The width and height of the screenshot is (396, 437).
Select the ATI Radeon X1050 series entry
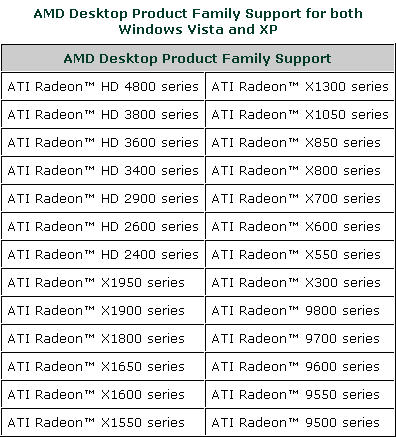click(300, 114)
